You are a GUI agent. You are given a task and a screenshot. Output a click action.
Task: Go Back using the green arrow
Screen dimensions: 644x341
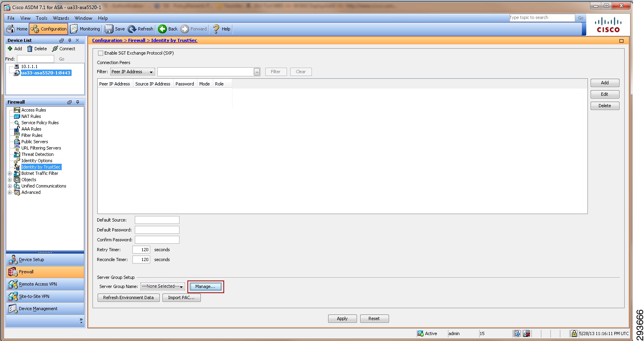pyautogui.click(x=168, y=29)
